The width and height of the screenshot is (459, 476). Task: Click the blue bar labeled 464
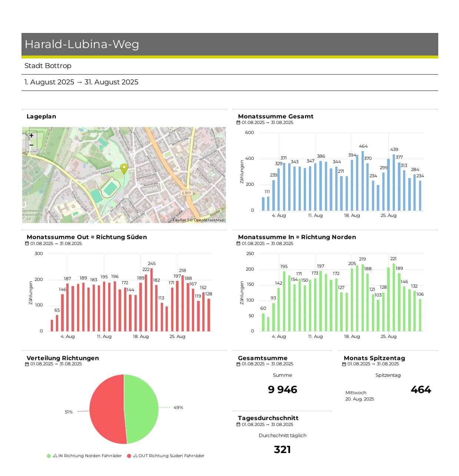pyautogui.click(x=363, y=181)
